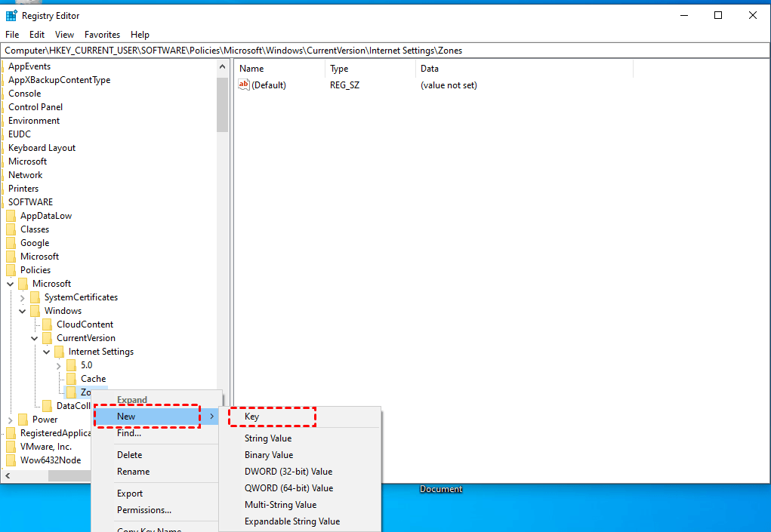This screenshot has width=771, height=532.
Task: Select the Control Panel key
Action: 35,107
